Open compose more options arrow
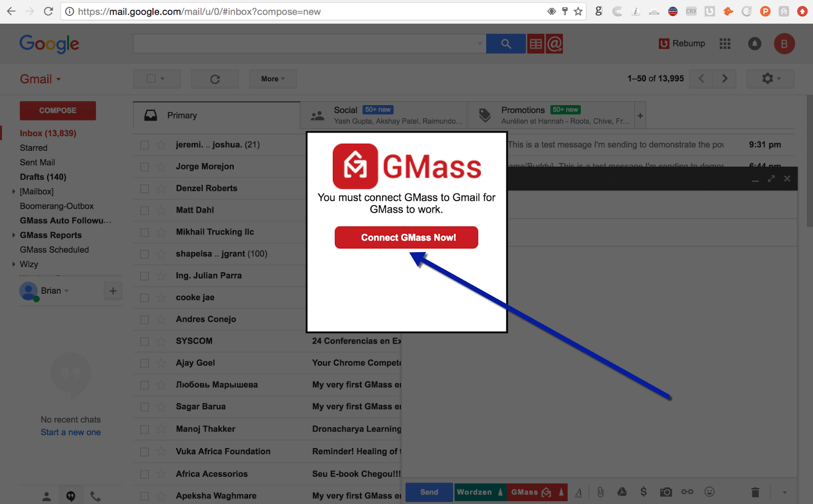813x504 pixels. [x=785, y=492]
